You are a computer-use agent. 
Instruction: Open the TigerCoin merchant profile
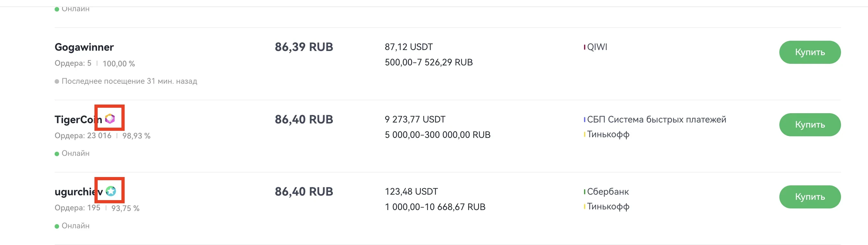78,120
